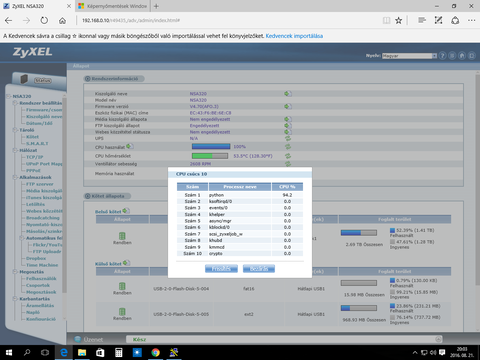Image resolution: width=480 pixels, height=360 pixels.
Task: Click the internal volume usage bar
Action: coord(359,232)
